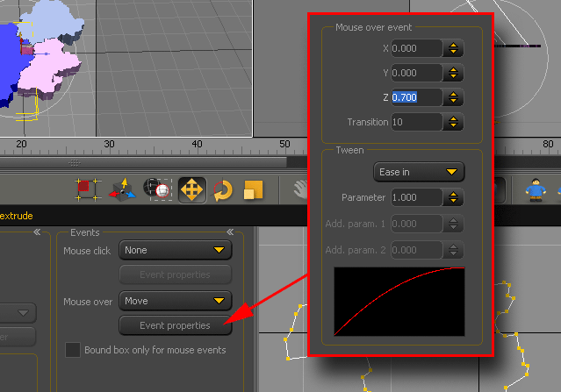Select the selection rectangle tool icon
Image resolution: width=561 pixels, height=392 pixels.
pyautogui.click(x=88, y=189)
